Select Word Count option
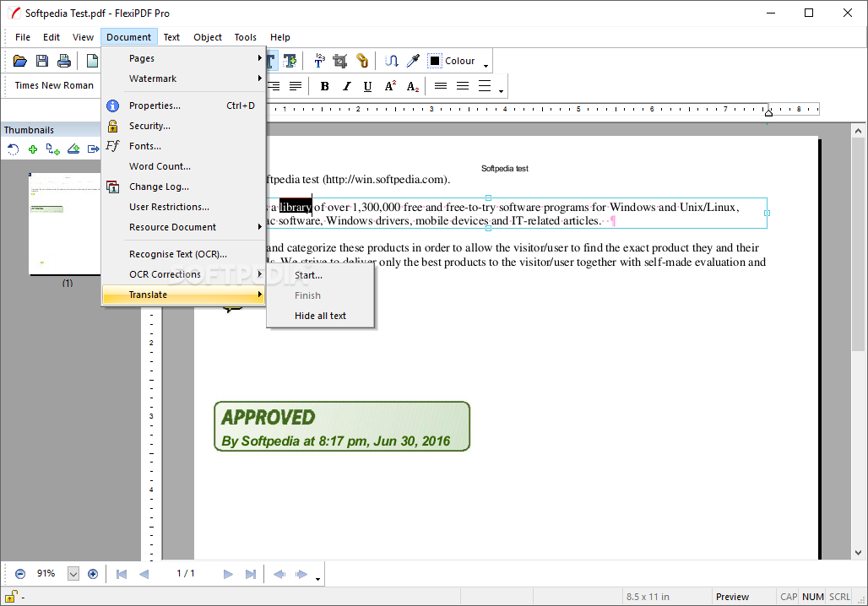The image size is (868, 606). [x=183, y=166]
